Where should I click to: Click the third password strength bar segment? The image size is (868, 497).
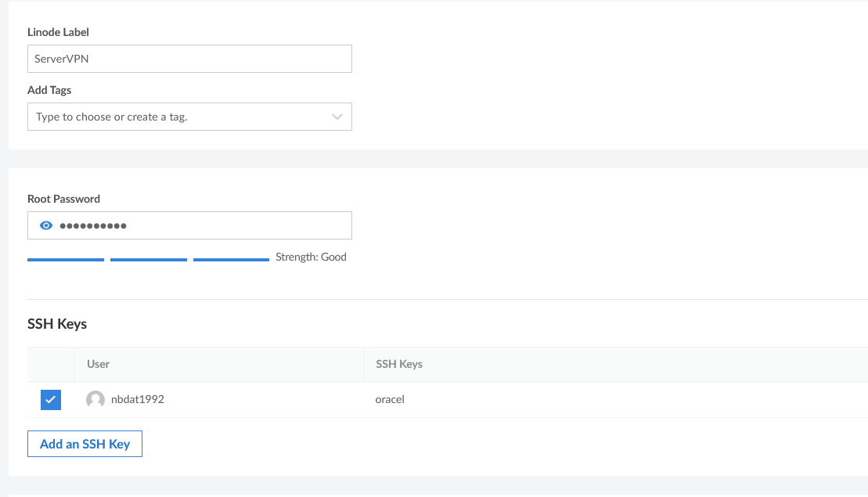pyautogui.click(x=231, y=259)
